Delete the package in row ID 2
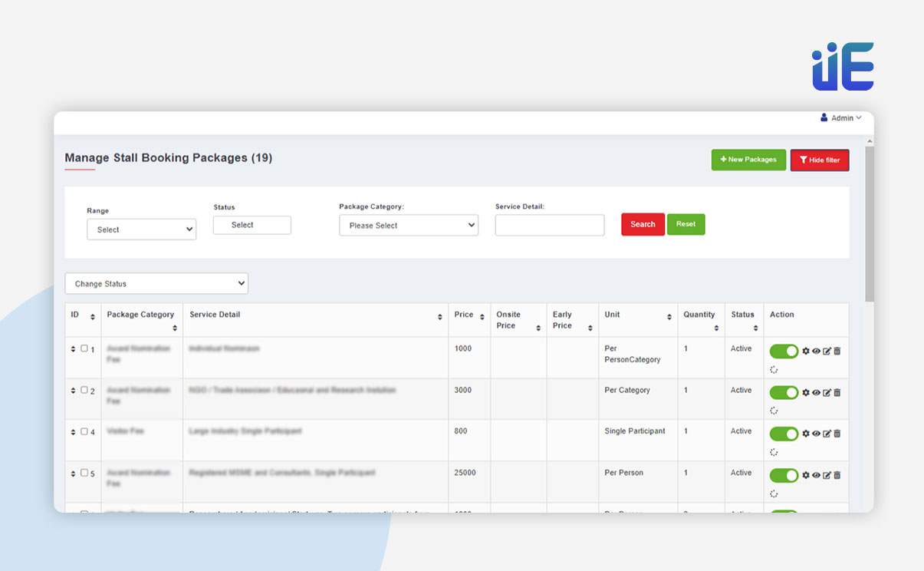This screenshot has width=924, height=571. coord(837,392)
